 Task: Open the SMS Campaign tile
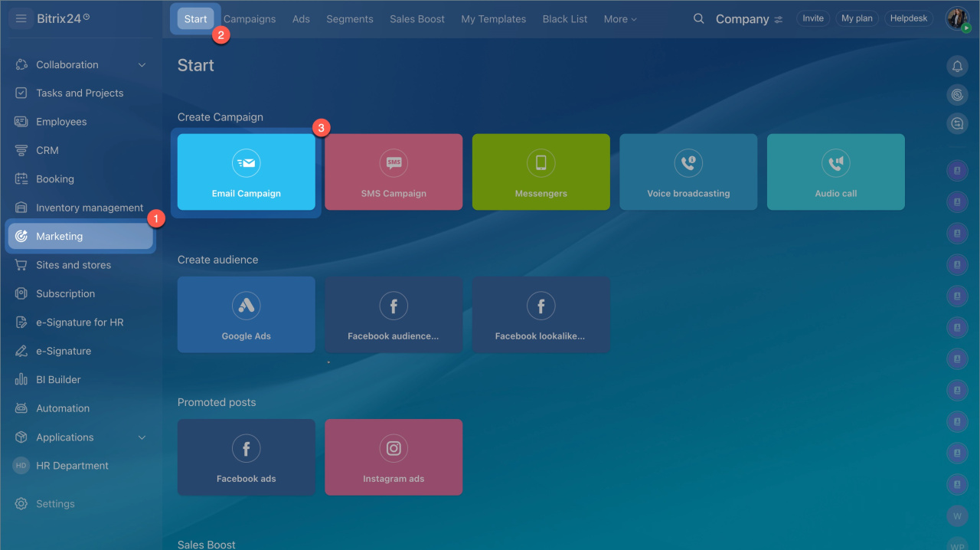point(394,172)
